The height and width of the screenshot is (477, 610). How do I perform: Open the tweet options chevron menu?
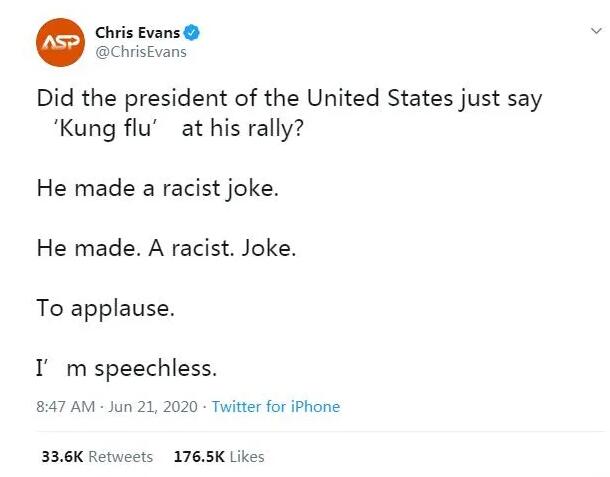coord(596,31)
